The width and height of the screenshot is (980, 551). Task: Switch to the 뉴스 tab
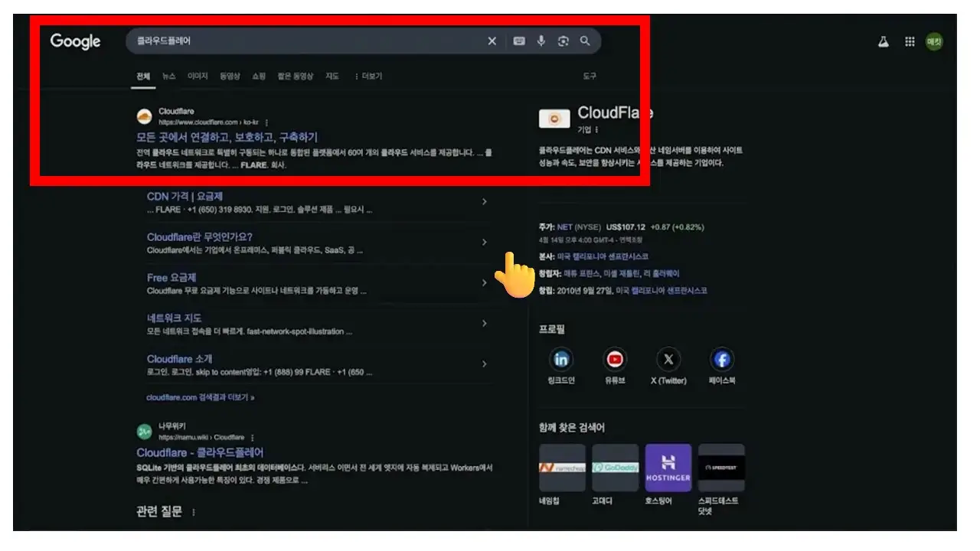(168, 77)
